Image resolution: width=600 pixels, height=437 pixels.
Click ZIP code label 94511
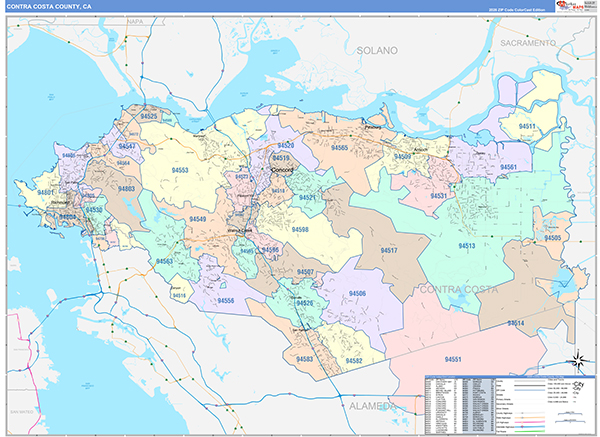click(527, 126)
